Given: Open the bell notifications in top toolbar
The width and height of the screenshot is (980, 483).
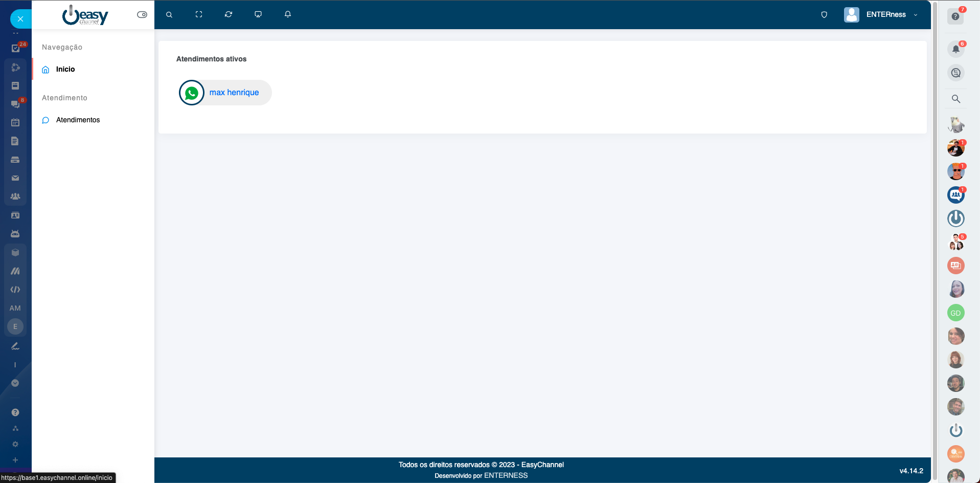Looking at the screenshot, I should (288, 15).
